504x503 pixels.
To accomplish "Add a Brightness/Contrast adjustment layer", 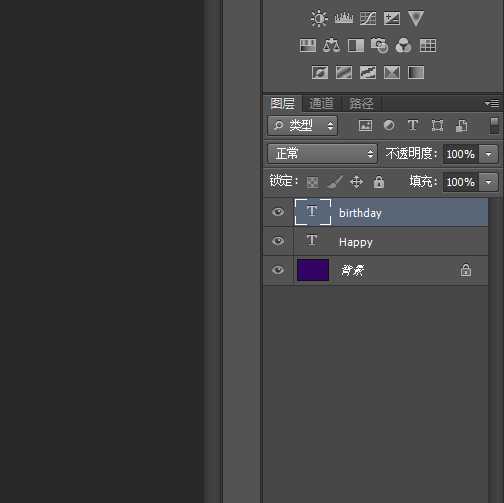I will (319, 18).
